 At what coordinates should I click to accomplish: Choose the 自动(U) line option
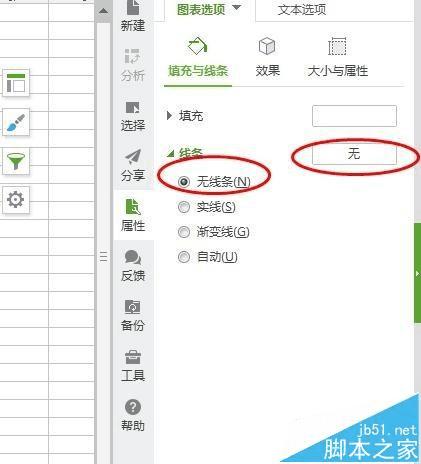click(x=208, y=257)
